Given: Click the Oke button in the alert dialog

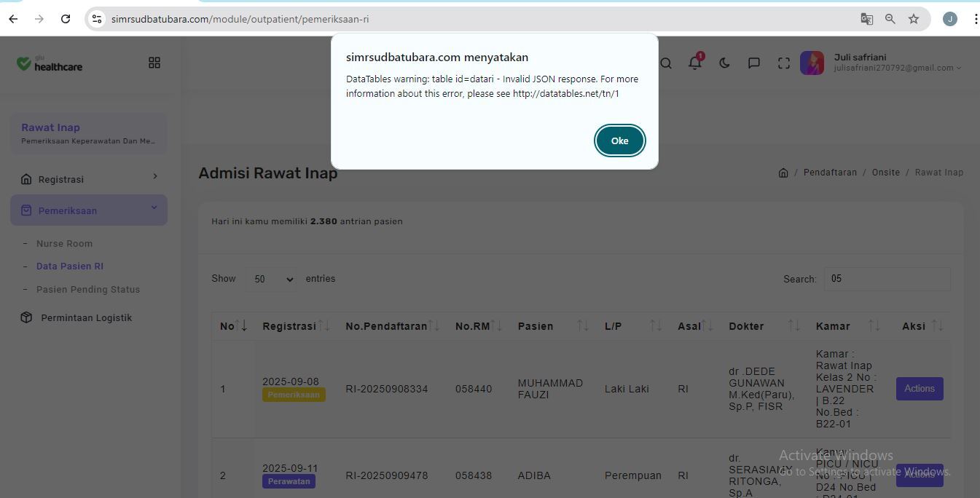Looking at the screenshot, I should click(x=619, y=141).
